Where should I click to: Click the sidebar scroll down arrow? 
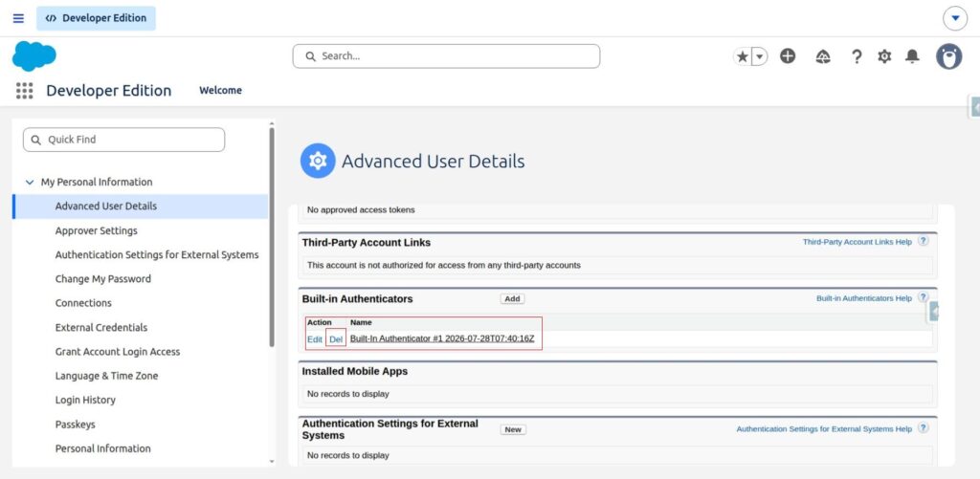pos(272,462)
